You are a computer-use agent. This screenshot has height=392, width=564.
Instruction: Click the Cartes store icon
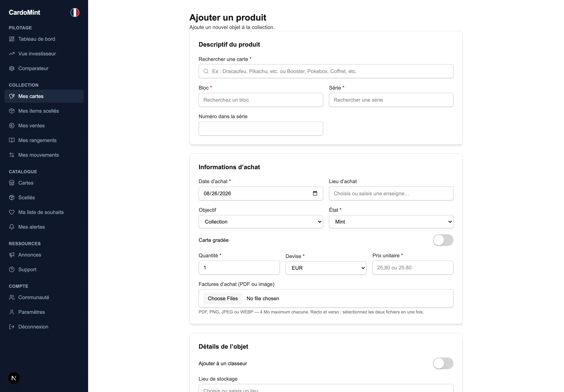[x=12, y=183]
